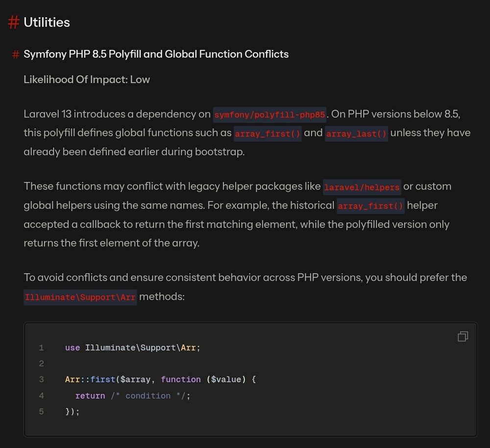The height and width of the screenshot is (448, 490).
Task: Click line number 1 in code block
Action: (x=42, y=348)
